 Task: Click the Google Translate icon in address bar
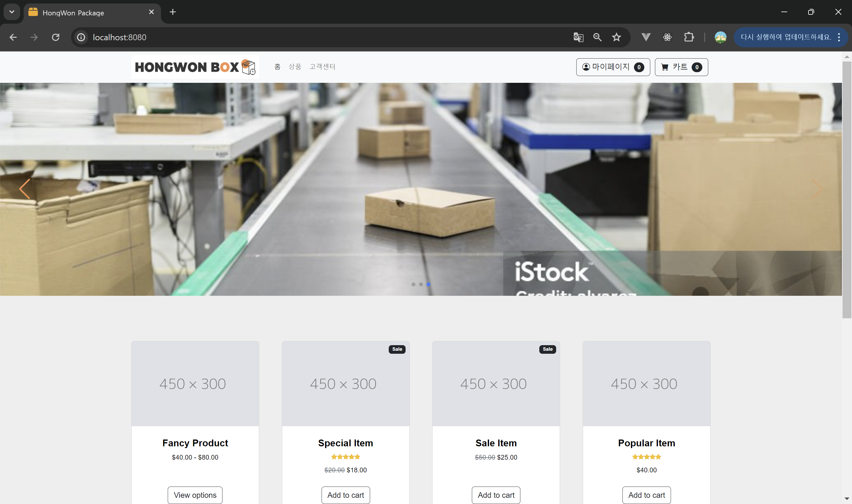578,37
